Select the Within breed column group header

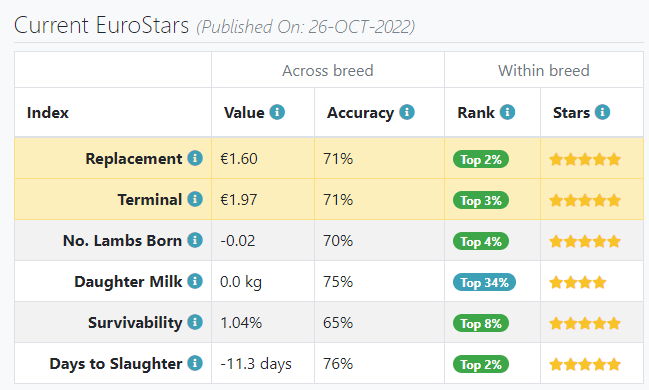[543, 70]
